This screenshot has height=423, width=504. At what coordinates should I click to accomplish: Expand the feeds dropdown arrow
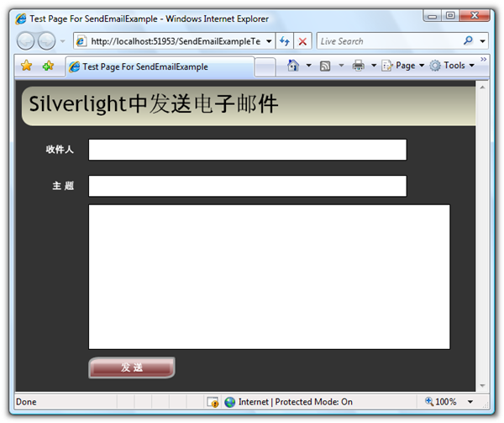coord(341,66)
